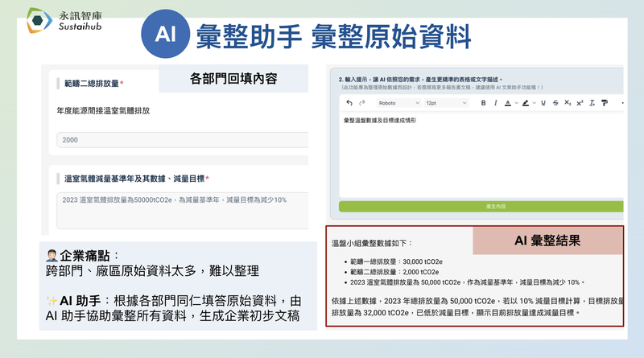Image resolution: width=644 pixels, height=358 pixels.
Task: Click the 範疇二總排放量 field heading
Action: pos(92,84)
